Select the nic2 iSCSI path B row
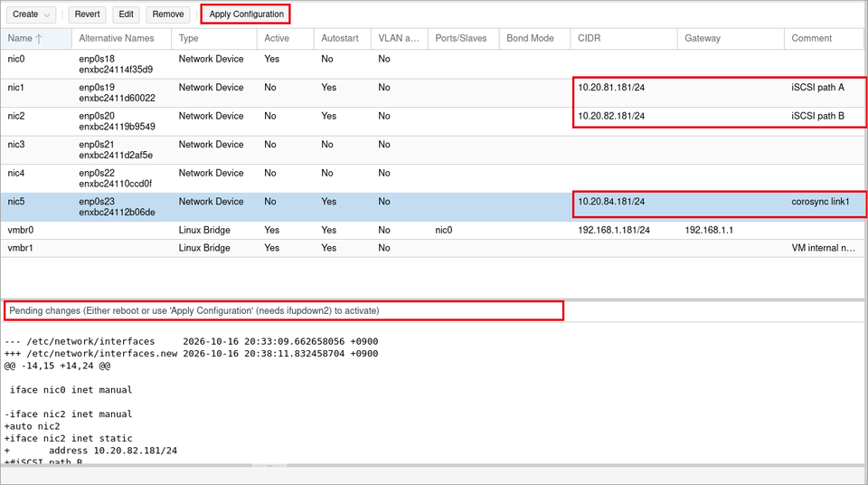Screen dimensions: 868x485 click(433, 121)
